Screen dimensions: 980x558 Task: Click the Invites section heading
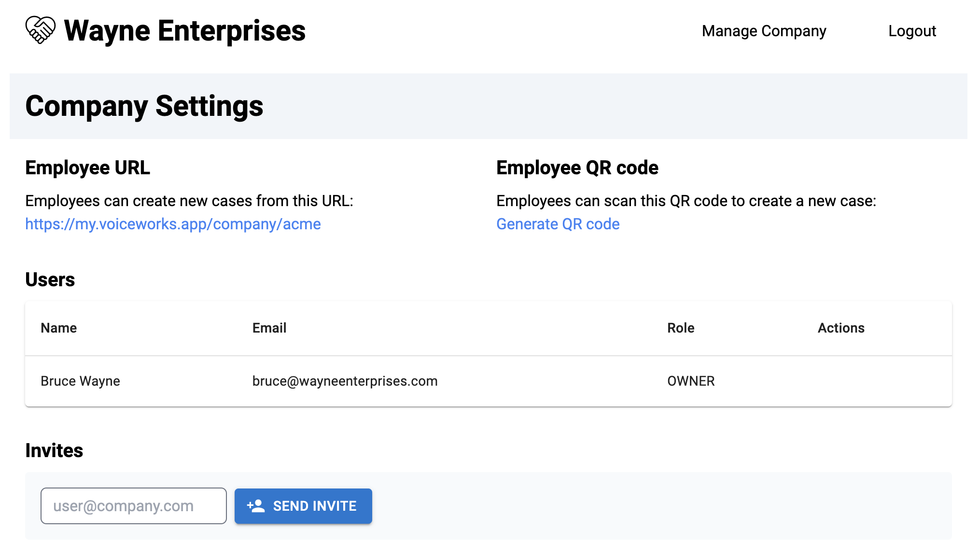(54, 450)
